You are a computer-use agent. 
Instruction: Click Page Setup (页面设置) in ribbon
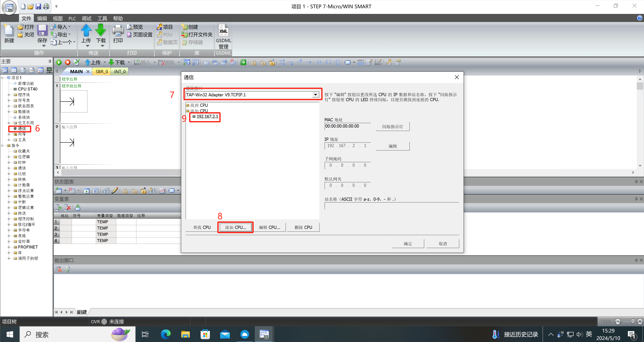140,34
